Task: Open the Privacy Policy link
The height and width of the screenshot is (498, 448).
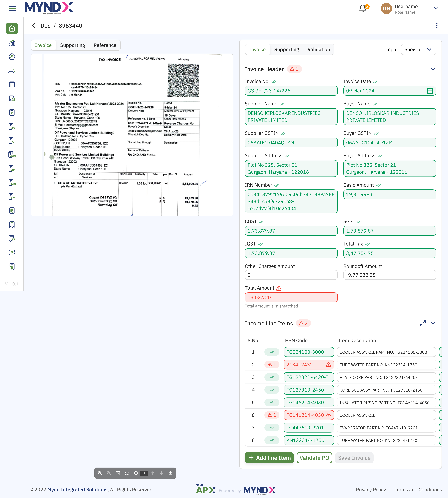Action: click(x=371, y=490)
